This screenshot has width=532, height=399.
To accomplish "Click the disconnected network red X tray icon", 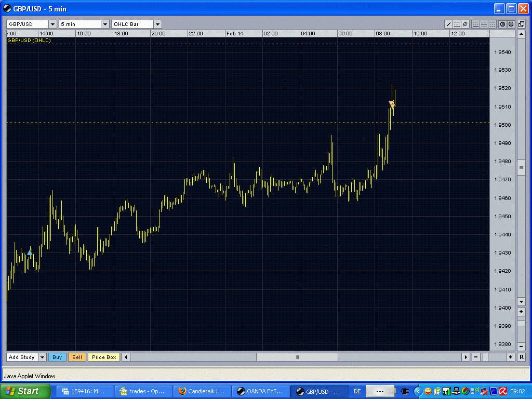I will click(484, 392).
